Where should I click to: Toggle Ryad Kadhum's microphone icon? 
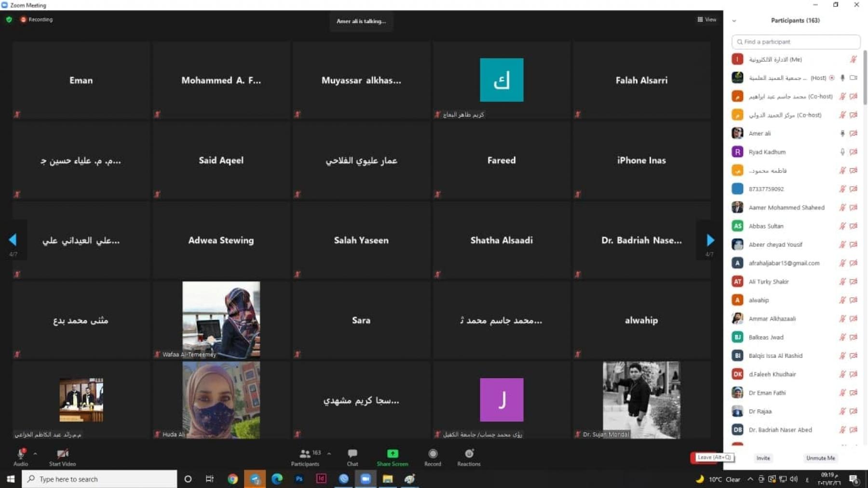click(x=842, y=152)
